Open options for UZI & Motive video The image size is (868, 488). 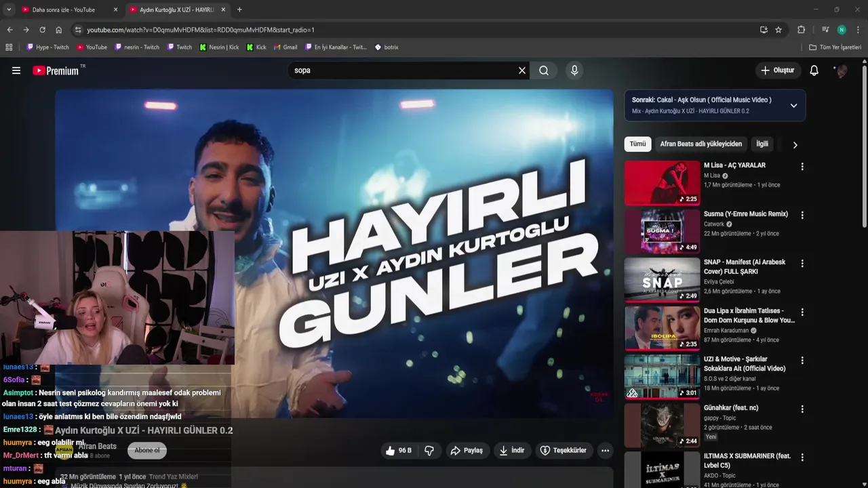coord(802,361)
